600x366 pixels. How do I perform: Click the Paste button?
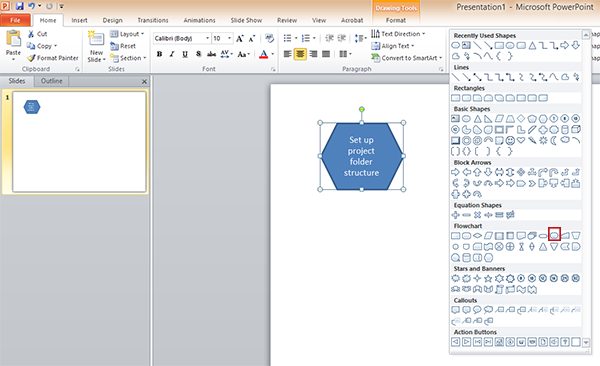[x=13, y=46]
